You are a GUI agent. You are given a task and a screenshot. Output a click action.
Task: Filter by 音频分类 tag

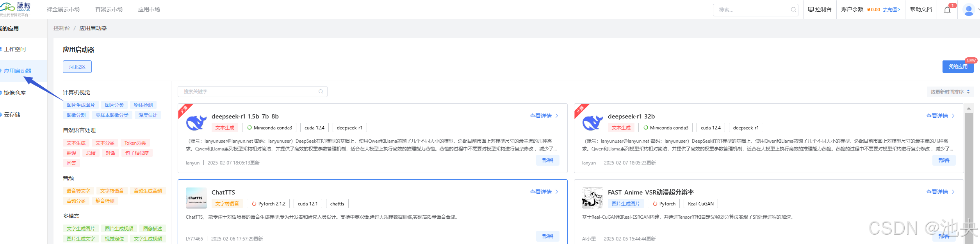[x=76, y=201]
